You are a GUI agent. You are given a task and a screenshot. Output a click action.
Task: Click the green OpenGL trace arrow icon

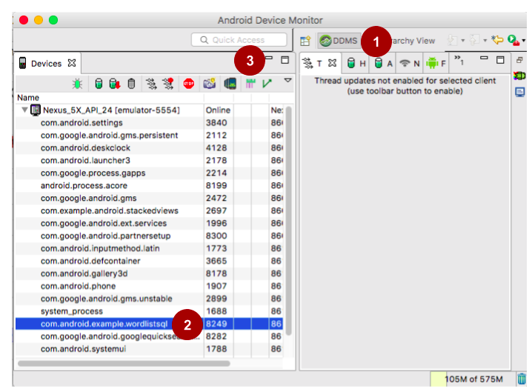tap(267, 84)
